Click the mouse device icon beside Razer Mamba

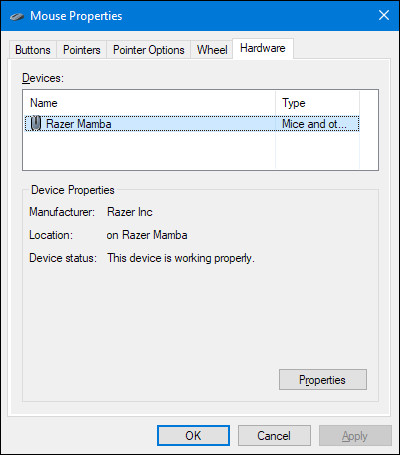(x=35, y=123)
